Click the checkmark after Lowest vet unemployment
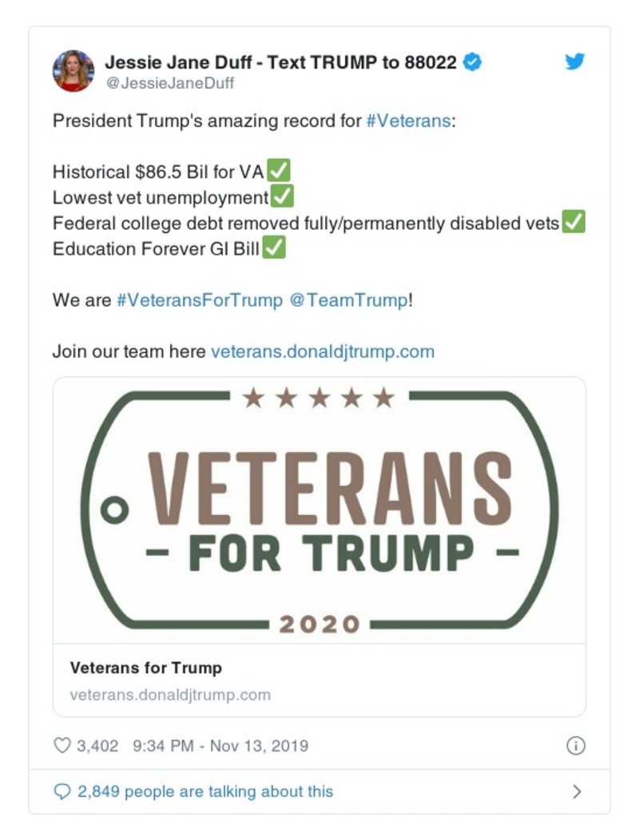 click(x=280, y=196)
